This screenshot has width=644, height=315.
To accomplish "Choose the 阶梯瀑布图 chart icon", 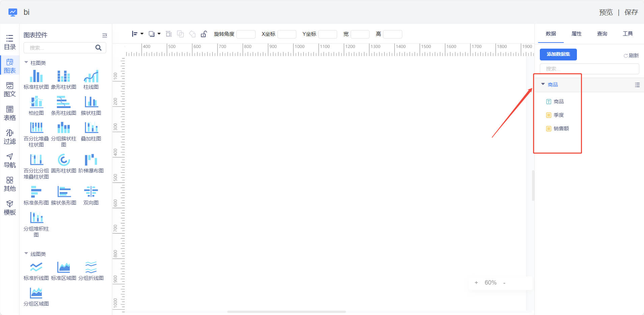I will [91, 160].
